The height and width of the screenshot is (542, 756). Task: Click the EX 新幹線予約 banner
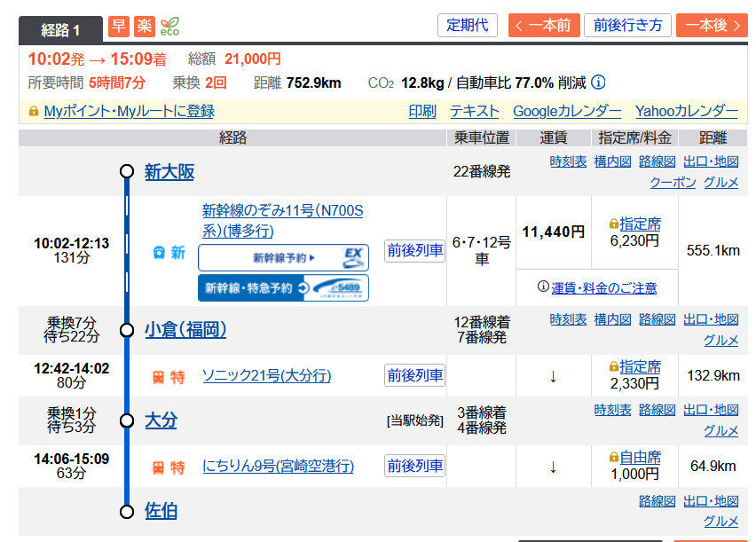click(x=283, y=258)
